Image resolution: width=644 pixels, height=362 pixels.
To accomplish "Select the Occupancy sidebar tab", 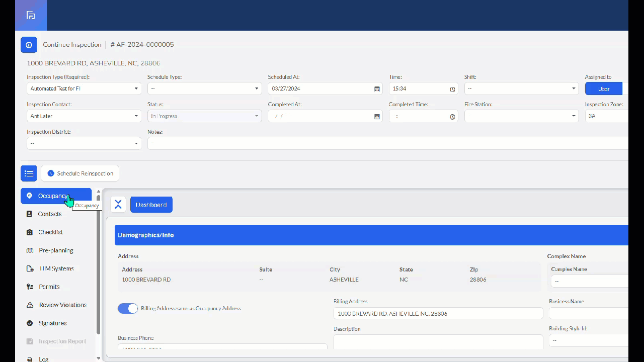I will (x=56, y=196).
